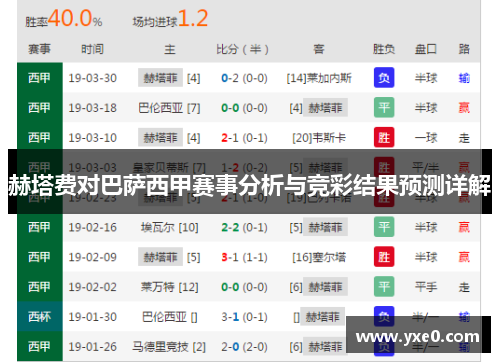
Task: Select the date 19-01-26
Action: [93, 347]
